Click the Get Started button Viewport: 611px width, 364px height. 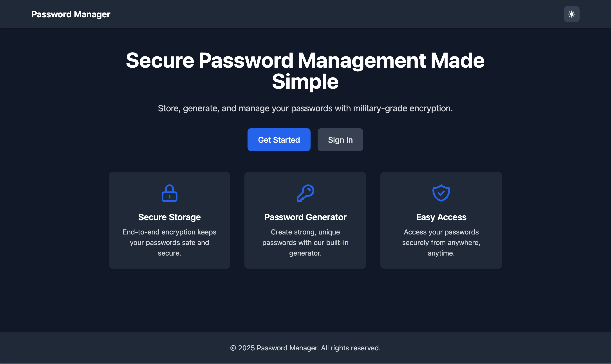pos(279,140)
